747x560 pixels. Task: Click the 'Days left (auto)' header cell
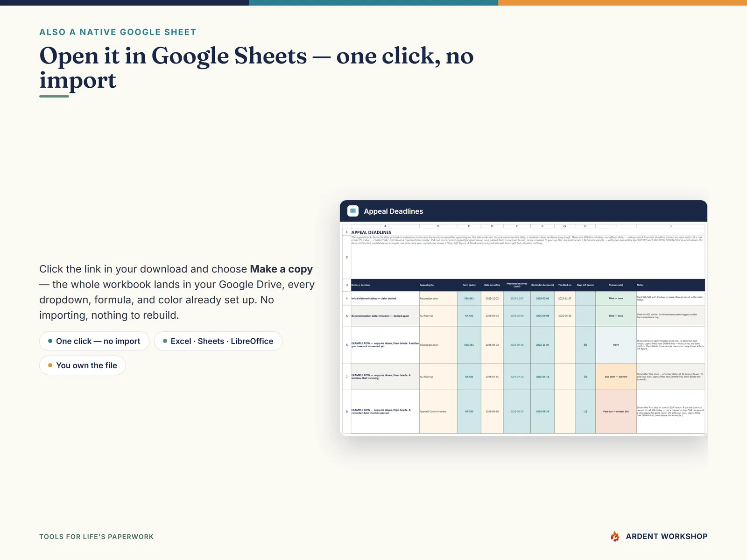585,285
